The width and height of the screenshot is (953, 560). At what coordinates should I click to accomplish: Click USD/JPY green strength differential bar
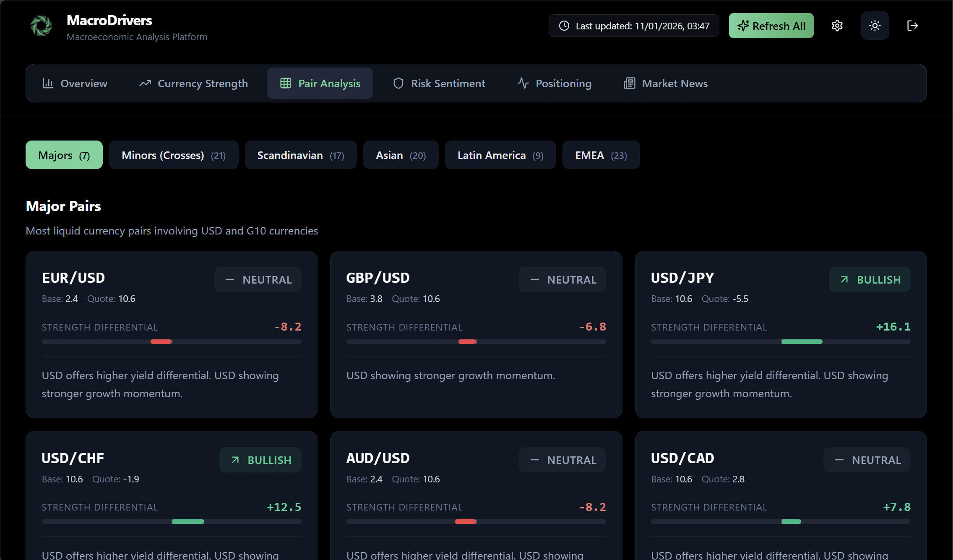[x=801, y=342]
